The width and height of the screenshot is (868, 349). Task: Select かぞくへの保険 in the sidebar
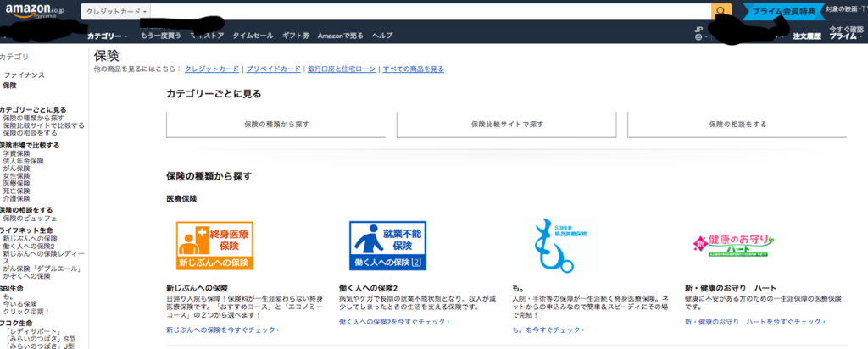click(26, 276)
